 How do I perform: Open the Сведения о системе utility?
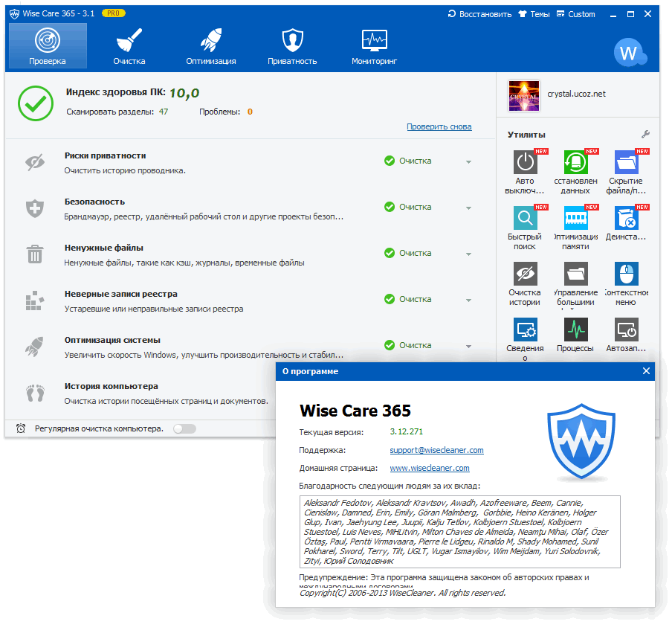(x=525, y=338)
